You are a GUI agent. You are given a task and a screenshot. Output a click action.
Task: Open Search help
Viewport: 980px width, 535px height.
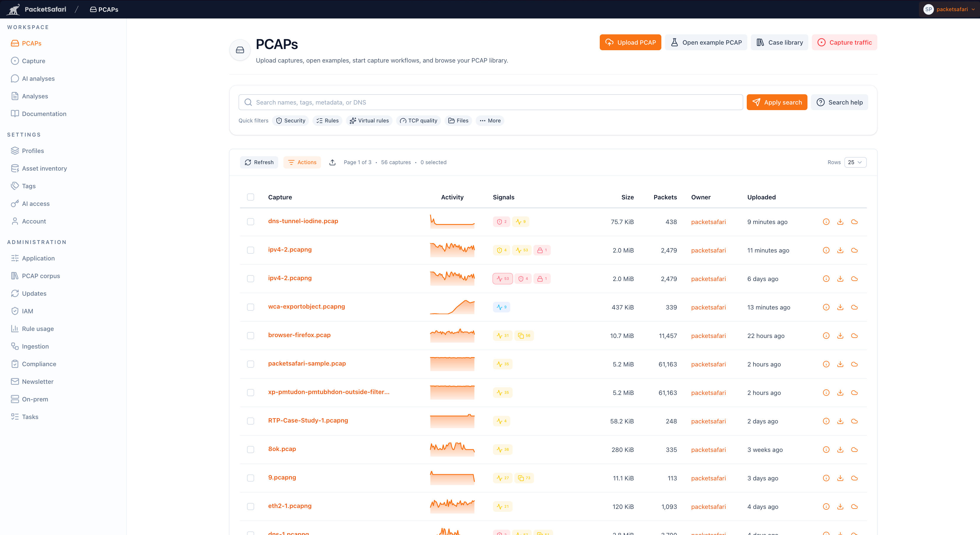coord(840,102)
